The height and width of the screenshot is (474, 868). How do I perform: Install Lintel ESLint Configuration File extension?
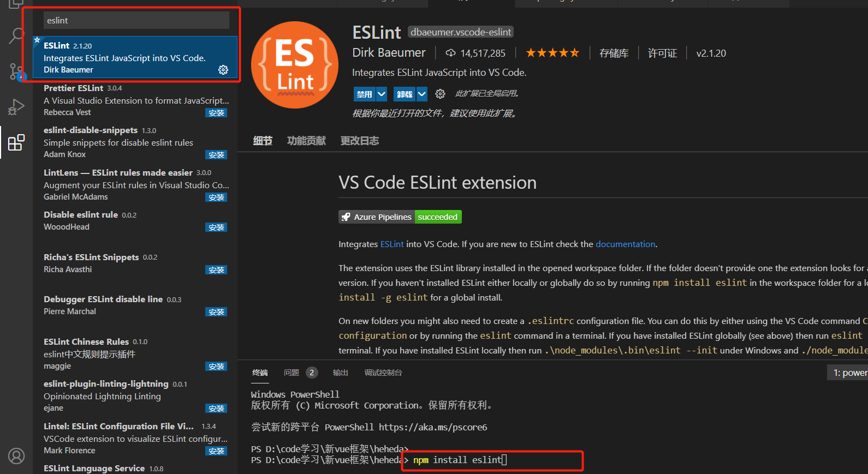click(216, 451)
